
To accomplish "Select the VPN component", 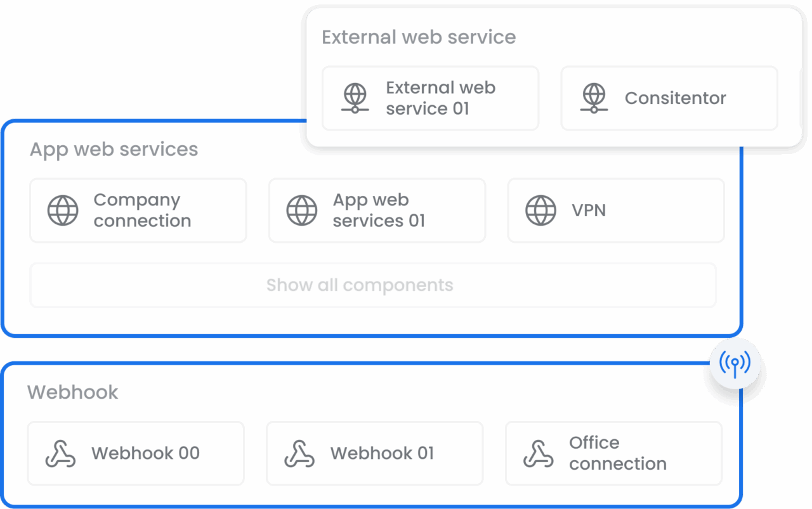I will pyautogui.click(x=615, y=210).
